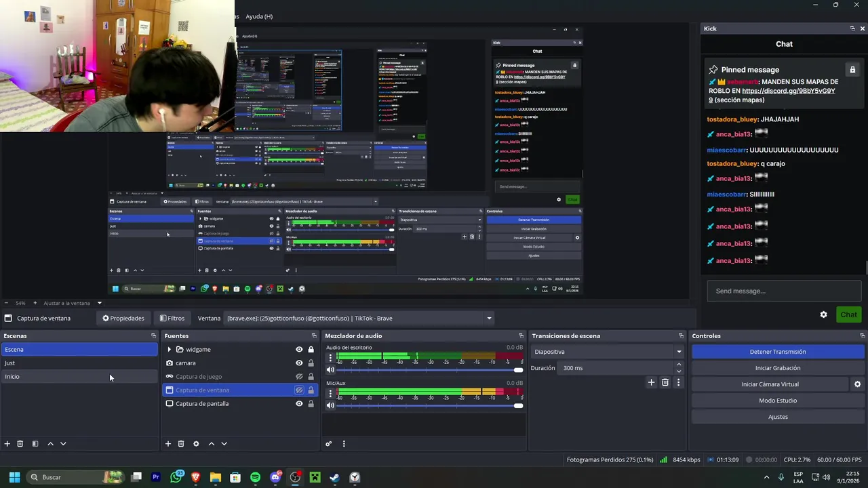Hide the widgame source
The width and height of the screenshot is (868, 488).
click(x=299, y=349)
